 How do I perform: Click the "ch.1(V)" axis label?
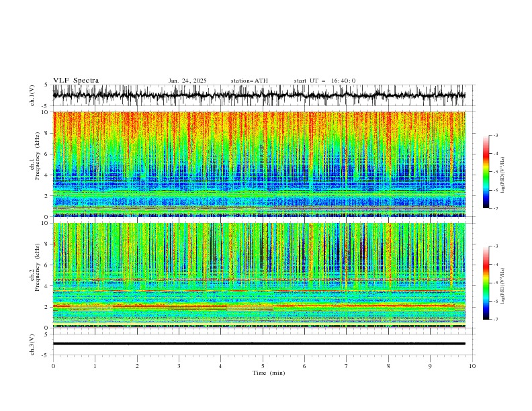(32, 95)
